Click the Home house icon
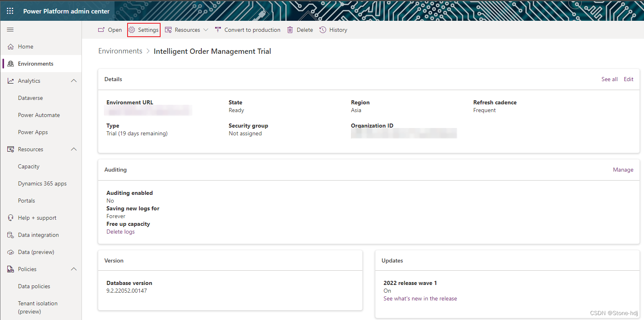 [x=11, y=46]
